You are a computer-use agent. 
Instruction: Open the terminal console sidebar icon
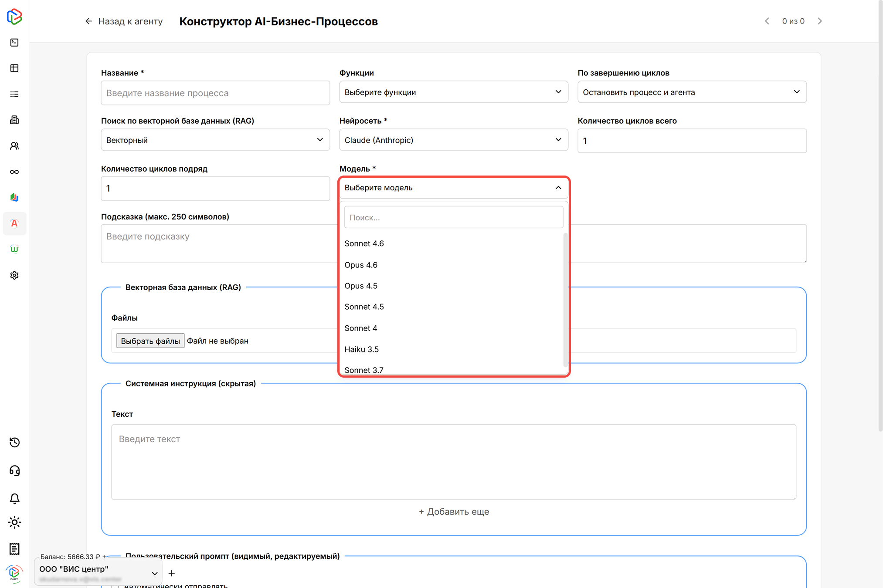click(14, 42)
